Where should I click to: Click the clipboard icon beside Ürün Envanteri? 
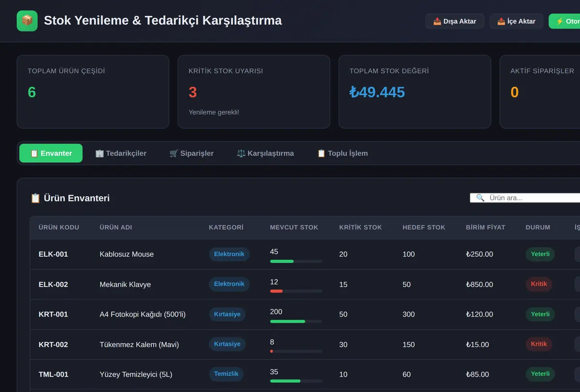pyautogui.click(x=35, y=198)
